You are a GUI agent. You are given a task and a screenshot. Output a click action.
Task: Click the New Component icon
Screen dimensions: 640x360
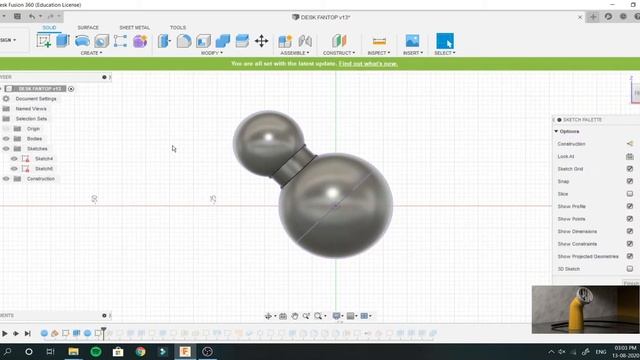pos(285,41)
